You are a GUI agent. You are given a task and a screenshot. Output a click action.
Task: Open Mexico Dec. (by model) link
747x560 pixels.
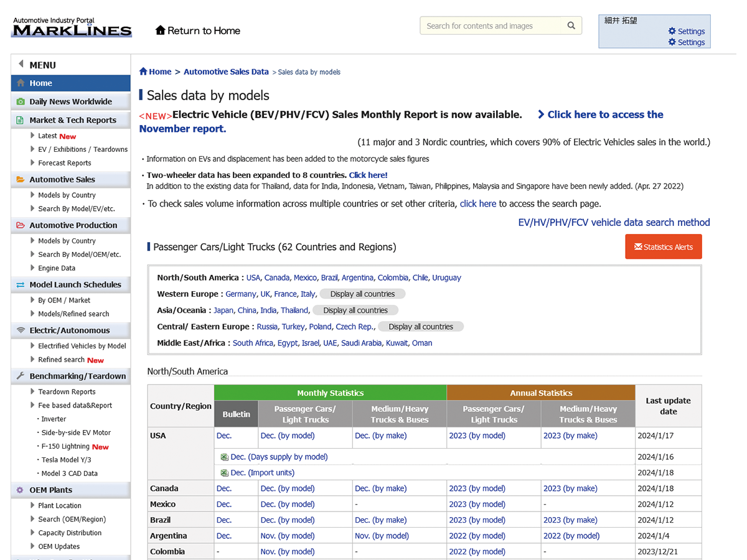[288, 504]
